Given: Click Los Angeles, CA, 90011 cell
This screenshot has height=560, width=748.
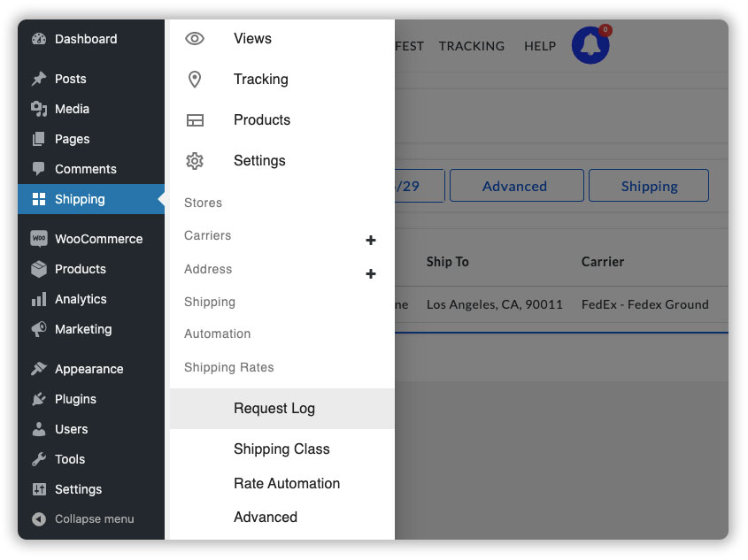Looking at the screenshot, I should [x=495, y=304].
